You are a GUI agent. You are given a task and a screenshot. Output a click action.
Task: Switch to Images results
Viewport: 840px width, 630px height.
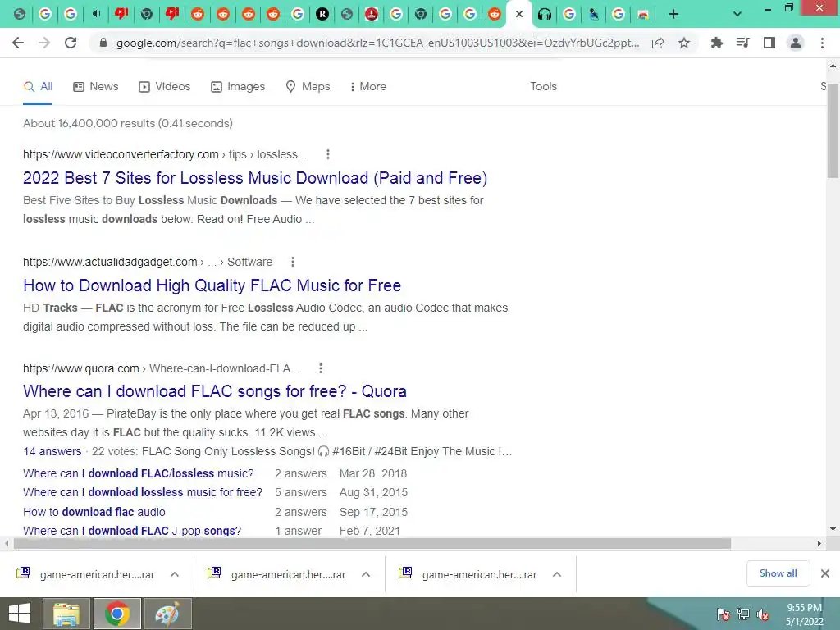pos(238,86)
